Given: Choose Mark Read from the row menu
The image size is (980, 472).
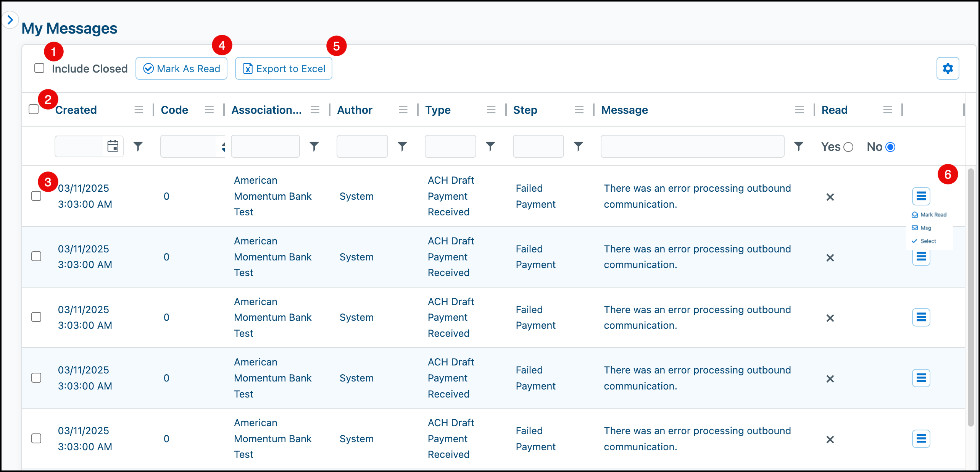Looking at the screenshot, I should tap(930, 215).
